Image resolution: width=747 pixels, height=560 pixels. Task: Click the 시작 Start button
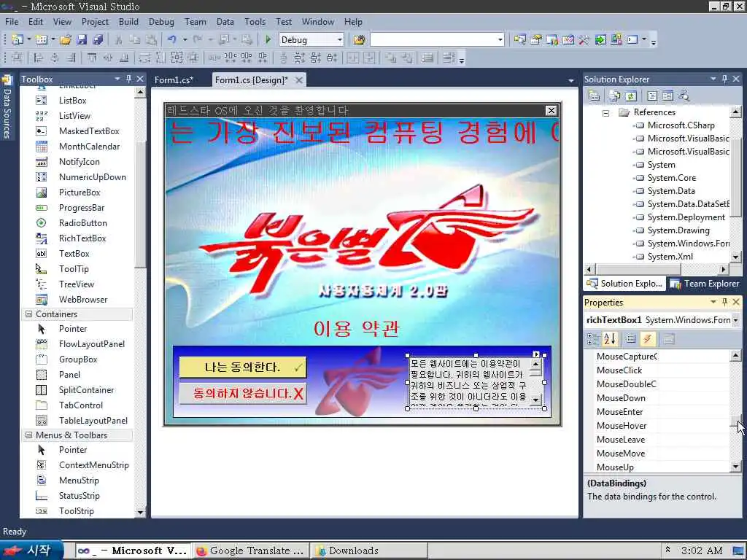31,551
